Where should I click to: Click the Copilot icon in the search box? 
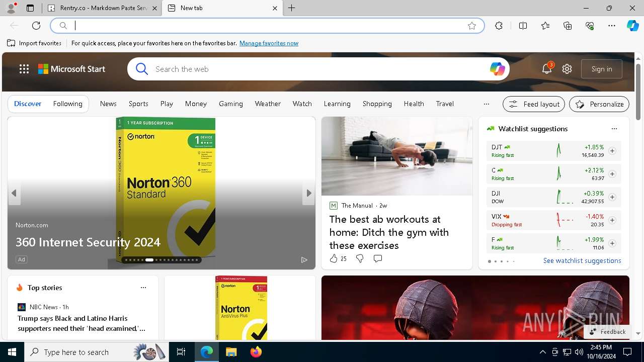coord(497,69)
